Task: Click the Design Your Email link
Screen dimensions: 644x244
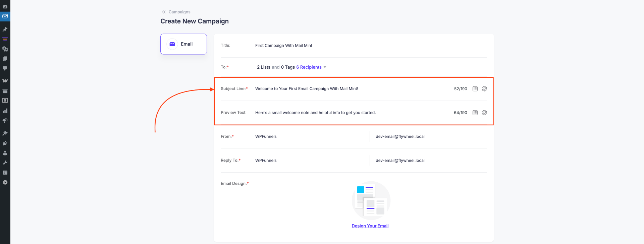Action: [370, 226]
